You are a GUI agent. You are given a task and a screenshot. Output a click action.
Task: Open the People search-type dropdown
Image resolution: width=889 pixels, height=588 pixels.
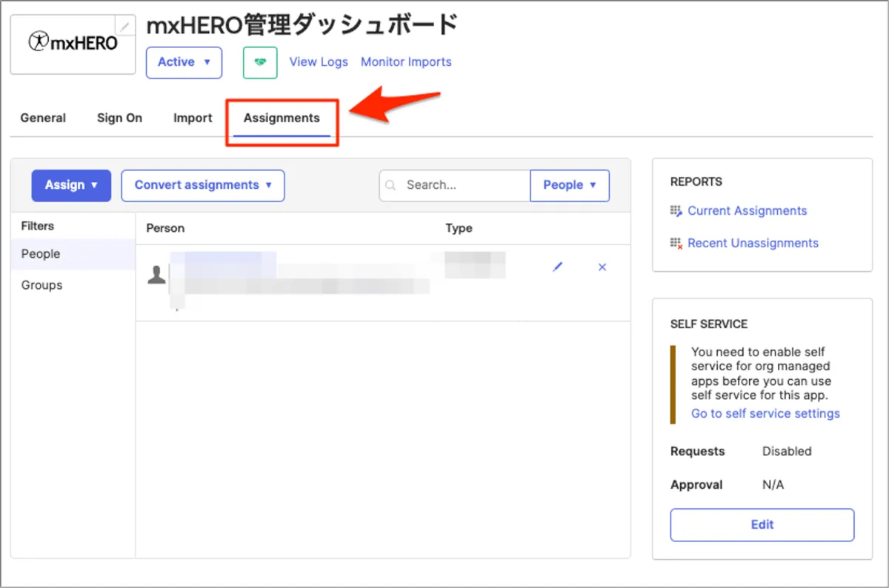(570, 185)
